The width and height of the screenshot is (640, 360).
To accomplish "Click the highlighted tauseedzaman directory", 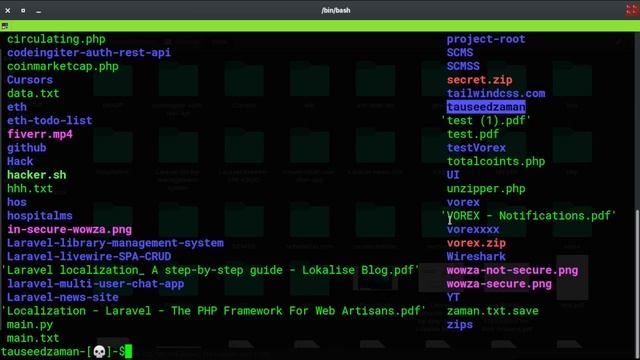I will tap(486, 107).
